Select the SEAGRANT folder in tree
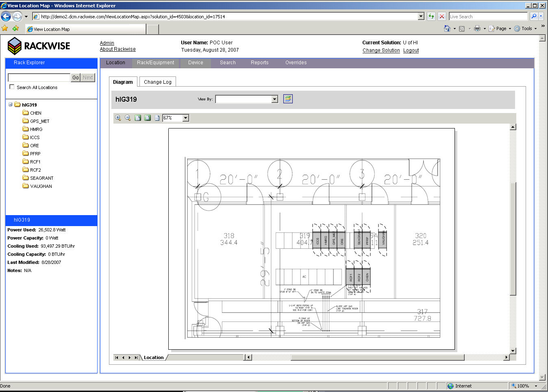 (41, 178)
